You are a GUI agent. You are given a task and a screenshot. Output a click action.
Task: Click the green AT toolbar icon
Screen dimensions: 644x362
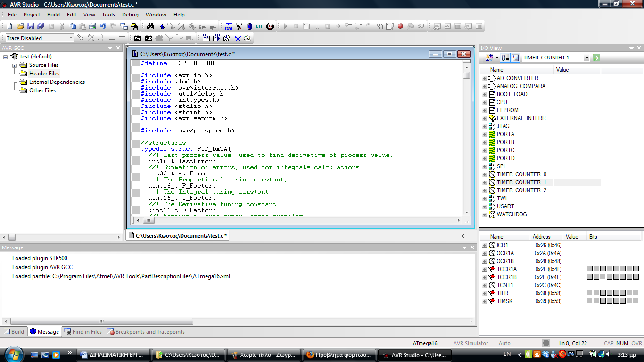(260, 26)
